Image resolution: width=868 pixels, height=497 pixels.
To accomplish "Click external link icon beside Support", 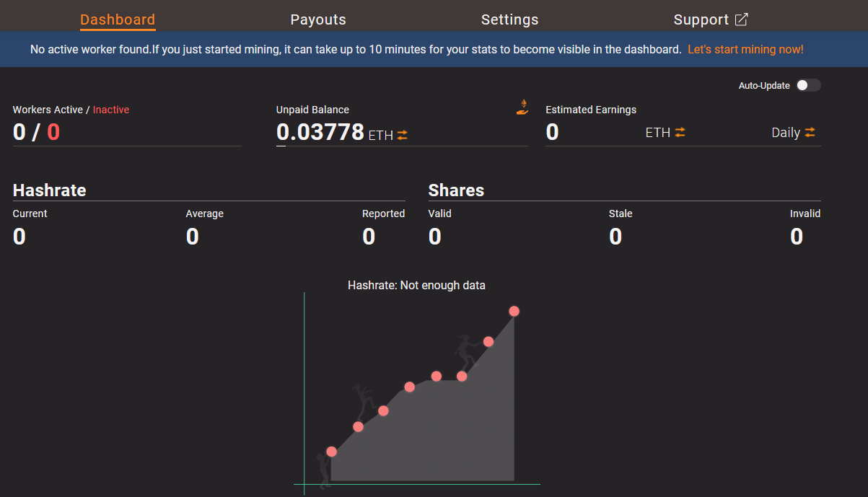I will click(x=741, y=19).
